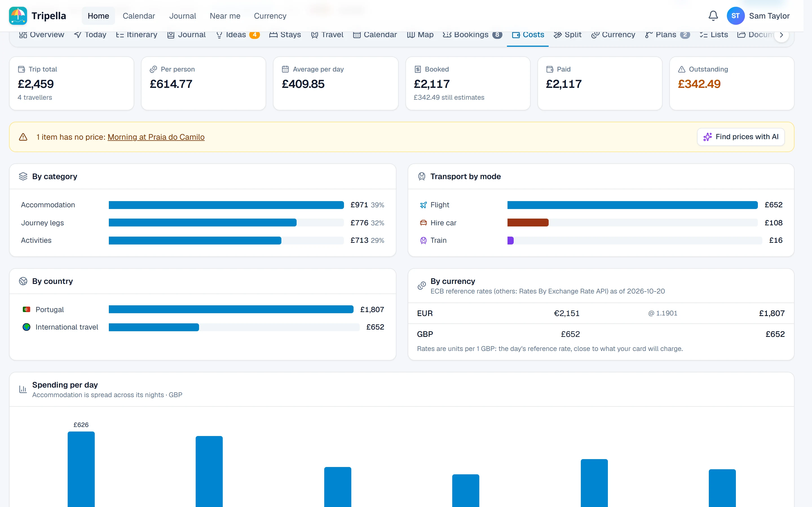This screenshot has width=812, height=507.
Task: Go to Calendar in the top navigation
Action: click(x=139, y=16)
